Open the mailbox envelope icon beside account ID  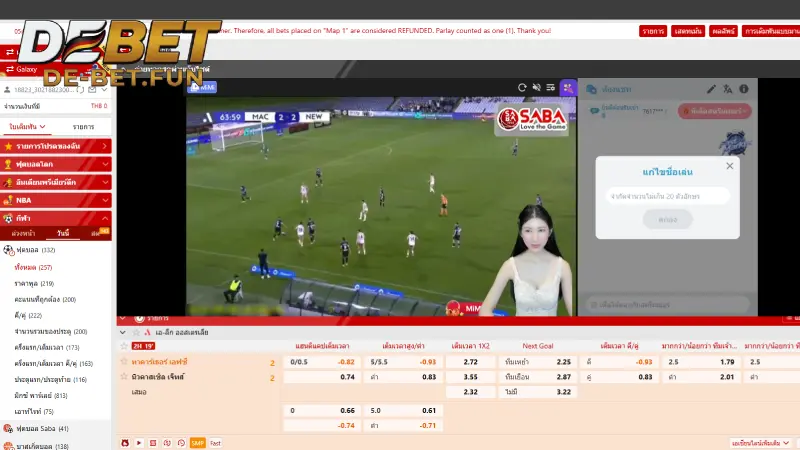coord(92,90)
